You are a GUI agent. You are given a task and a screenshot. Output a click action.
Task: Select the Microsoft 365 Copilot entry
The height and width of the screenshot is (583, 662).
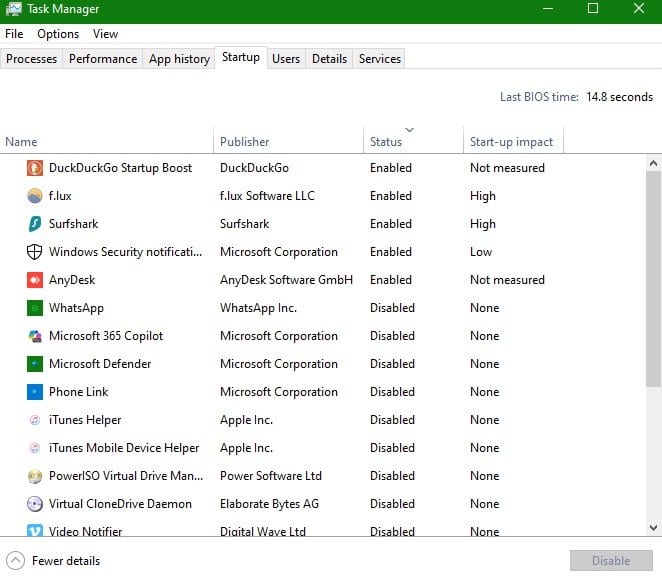click(106, 336)
